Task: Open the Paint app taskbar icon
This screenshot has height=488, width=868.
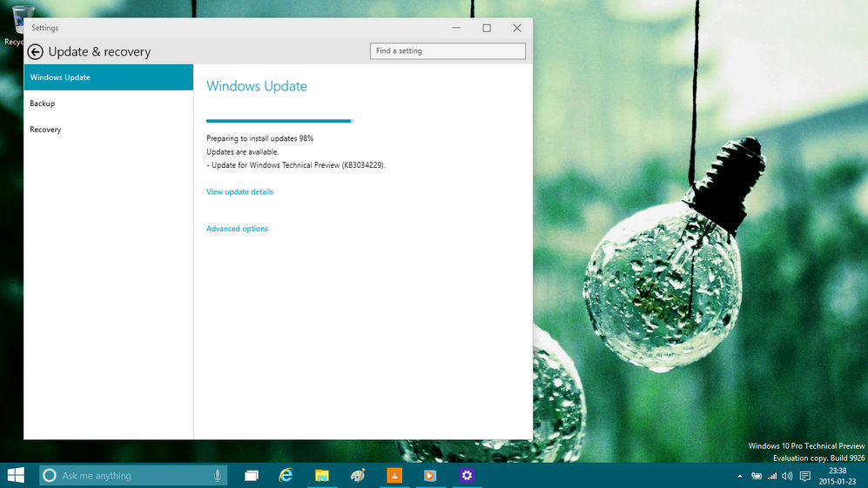Action: (x=357, y=476)
